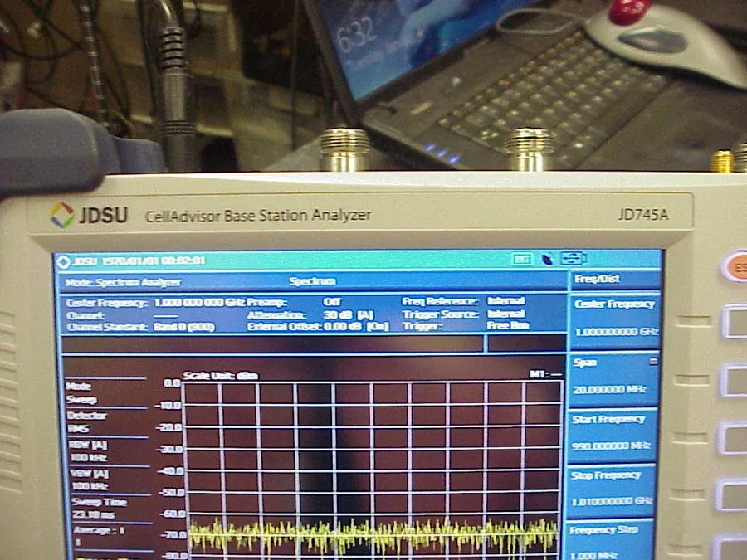Tap the yellow spectrum trace

[x=373, y=535]
